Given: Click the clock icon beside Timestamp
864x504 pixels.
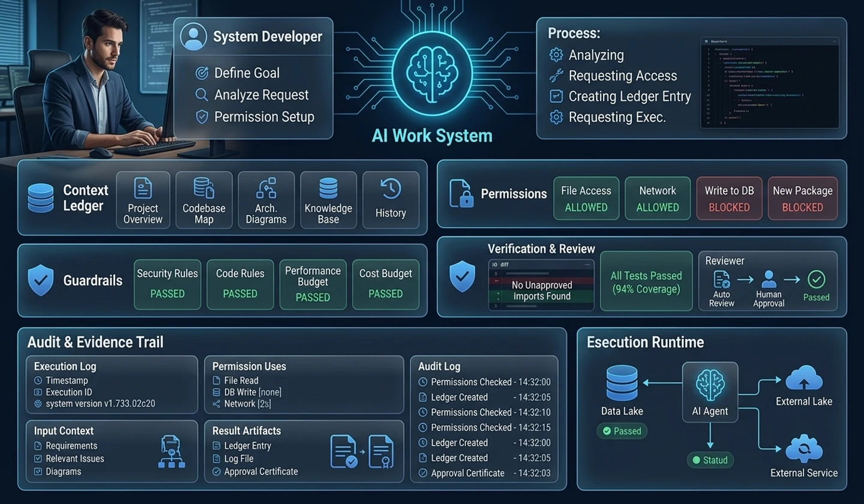Looking at the screenshot, I should [38, 380].
